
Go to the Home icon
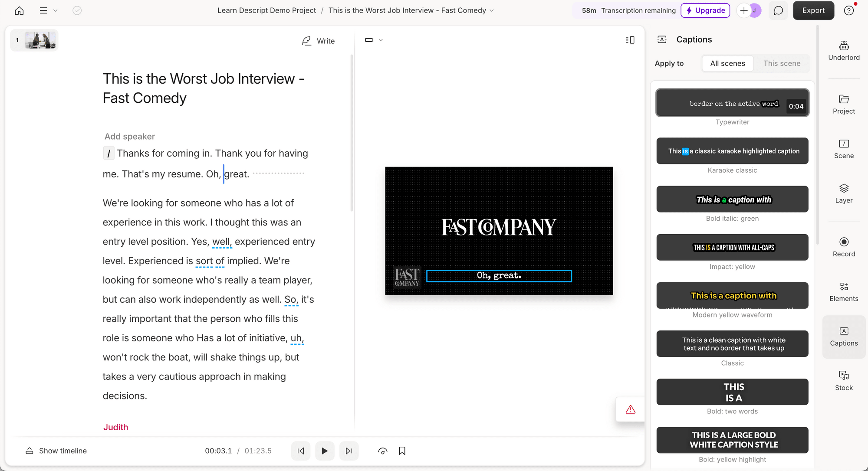[x=19, y=10]
